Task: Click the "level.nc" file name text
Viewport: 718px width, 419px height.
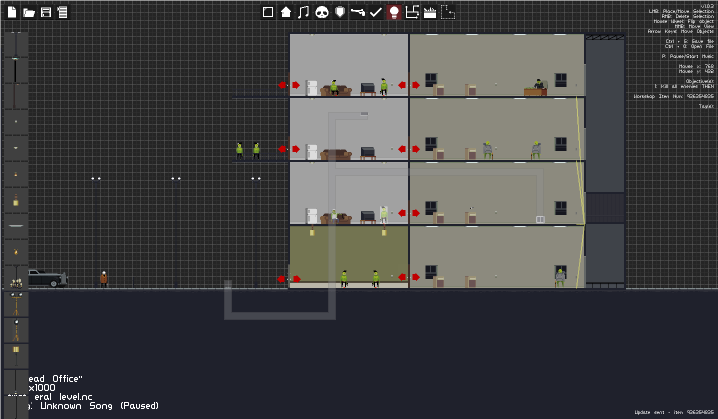Action: tap(76, 397)
